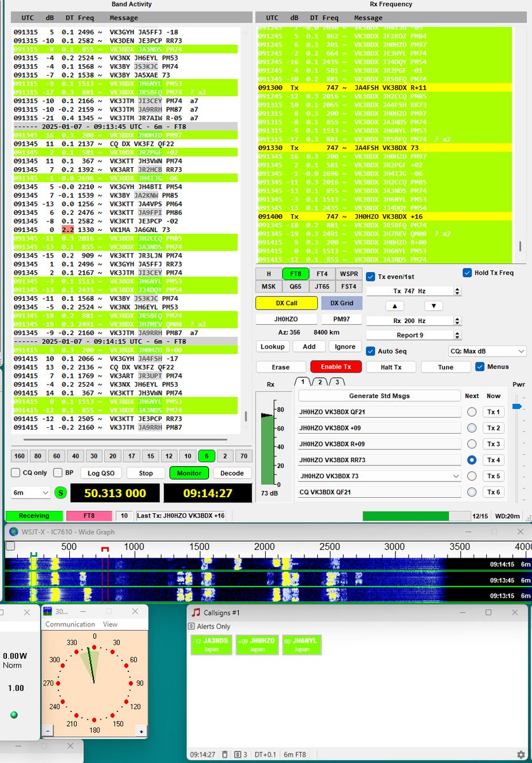
Task: Click the plus button on the compass dial window
Action: click(x=140, y=731)
